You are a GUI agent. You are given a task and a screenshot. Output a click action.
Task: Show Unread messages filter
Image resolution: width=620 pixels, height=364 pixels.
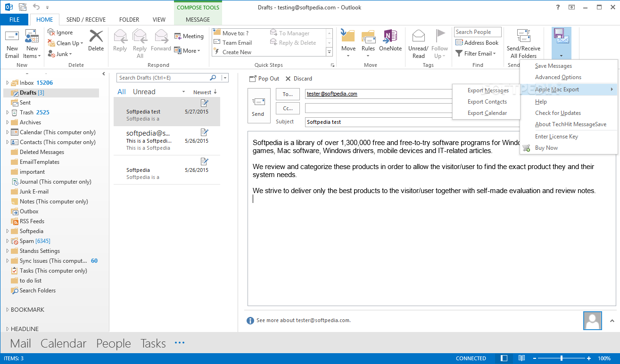pos(144,92)
